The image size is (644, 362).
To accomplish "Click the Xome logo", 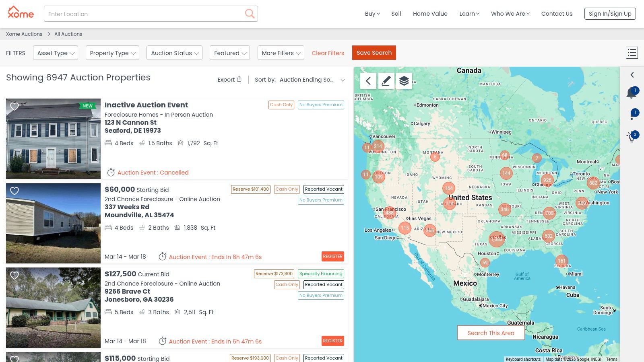I will tap(21, 13).
